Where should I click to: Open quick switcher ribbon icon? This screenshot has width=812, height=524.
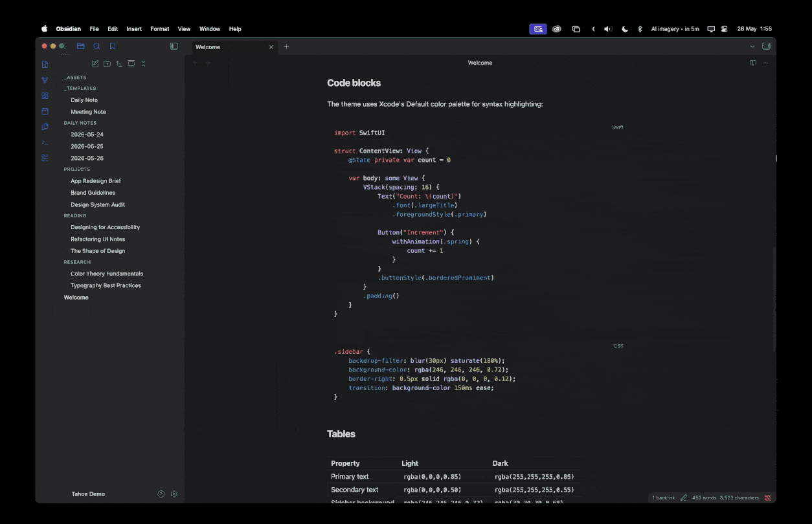pyautogui.click(x=45, y=65)
